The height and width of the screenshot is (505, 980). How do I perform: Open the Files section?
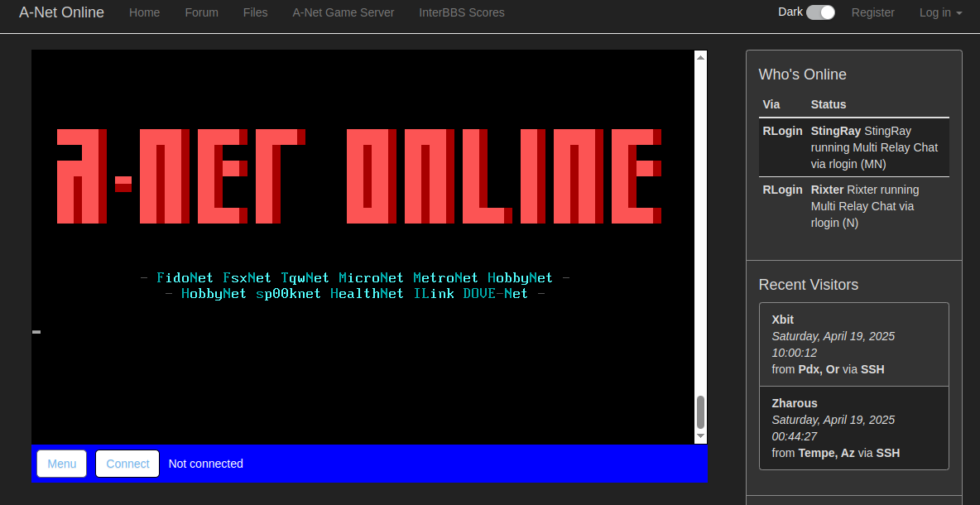255,12
